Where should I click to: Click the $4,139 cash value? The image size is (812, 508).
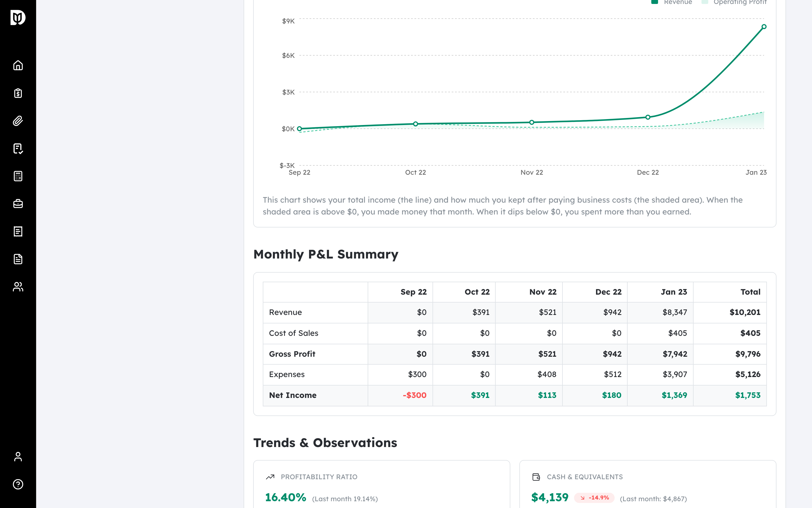click(x=550, y=498)
